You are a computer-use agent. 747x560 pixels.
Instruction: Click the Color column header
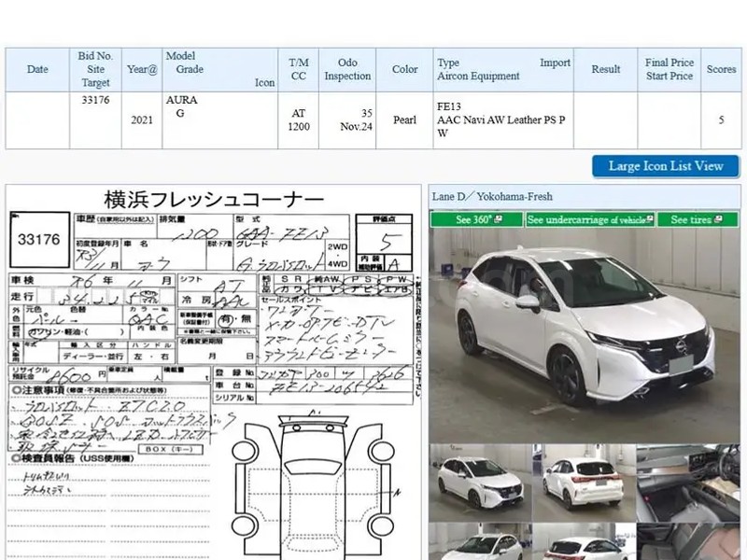click(404, 69)
